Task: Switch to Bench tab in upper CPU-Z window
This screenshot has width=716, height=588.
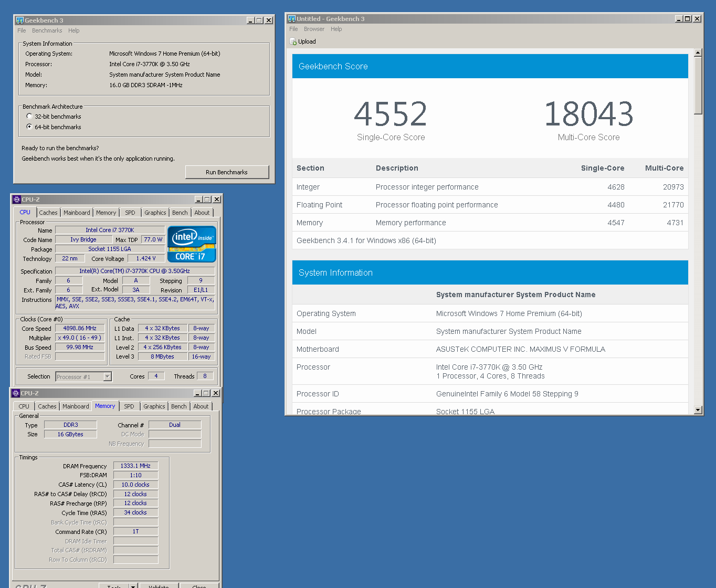Action: point(180,213)
